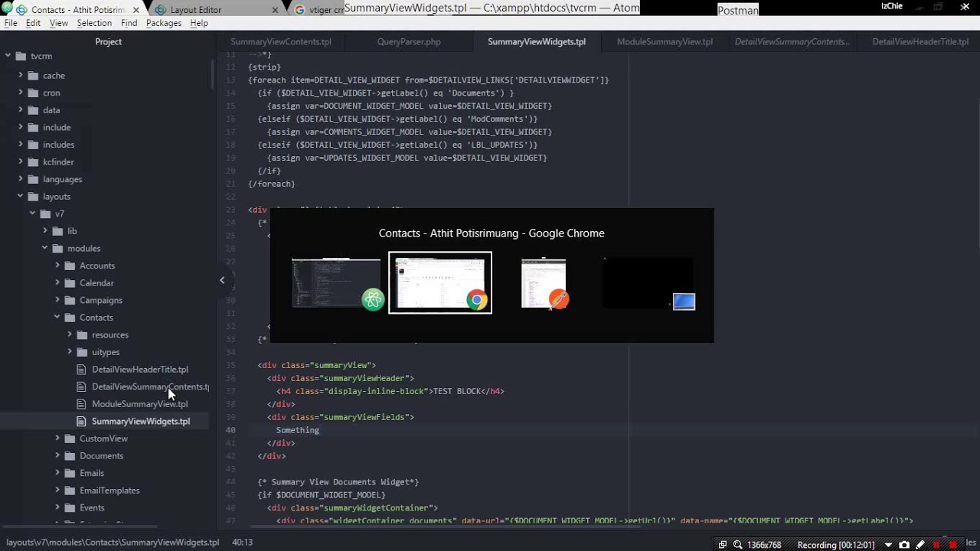The height and width of the screenshot is (551, 980).
Task: Switch to SummaryViewContents.tpl editor tab
Action: 281,41
